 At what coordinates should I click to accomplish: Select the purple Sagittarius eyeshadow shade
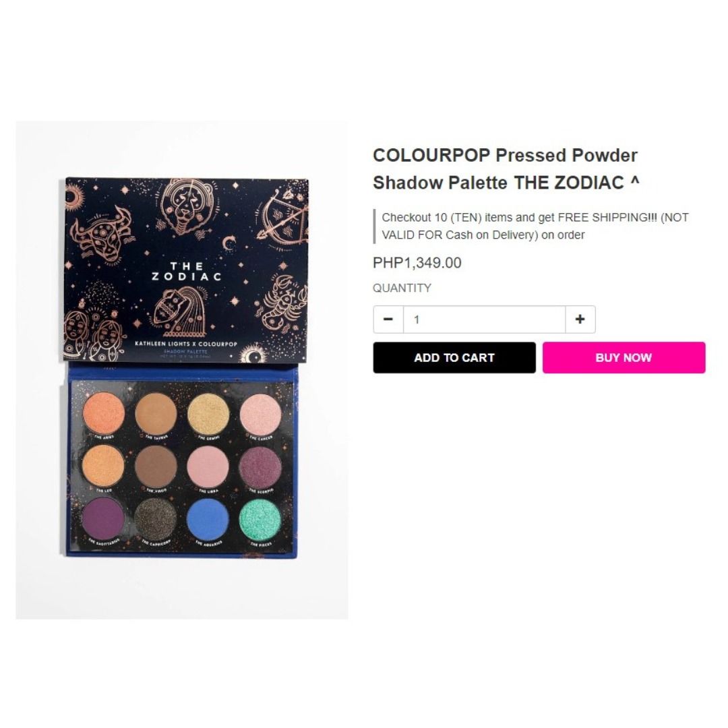(103, 519)
